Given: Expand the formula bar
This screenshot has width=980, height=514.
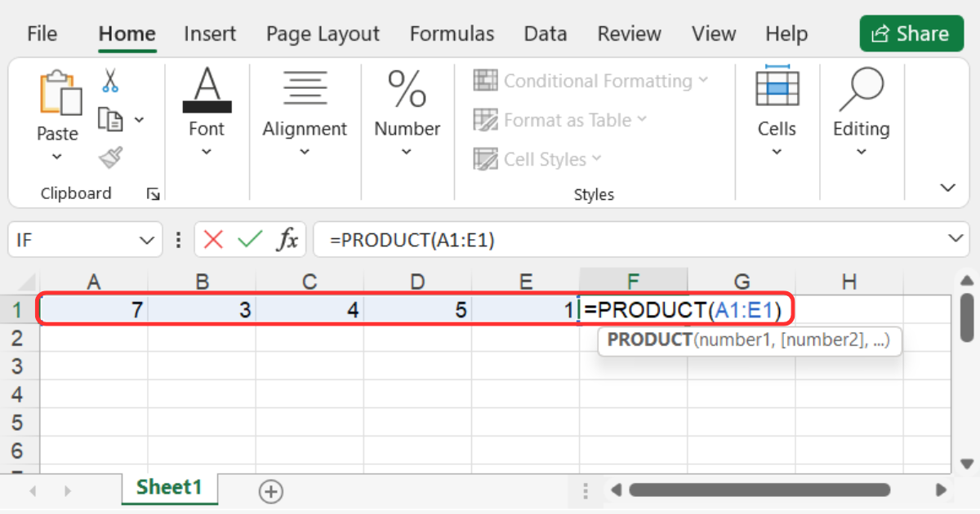Looking at the screenshot, I should pos(955,238).
